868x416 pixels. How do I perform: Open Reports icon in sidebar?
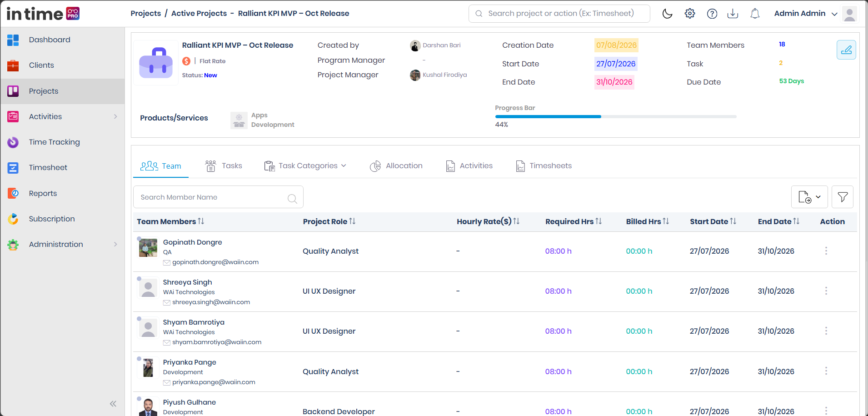click(x=13, y=193)
